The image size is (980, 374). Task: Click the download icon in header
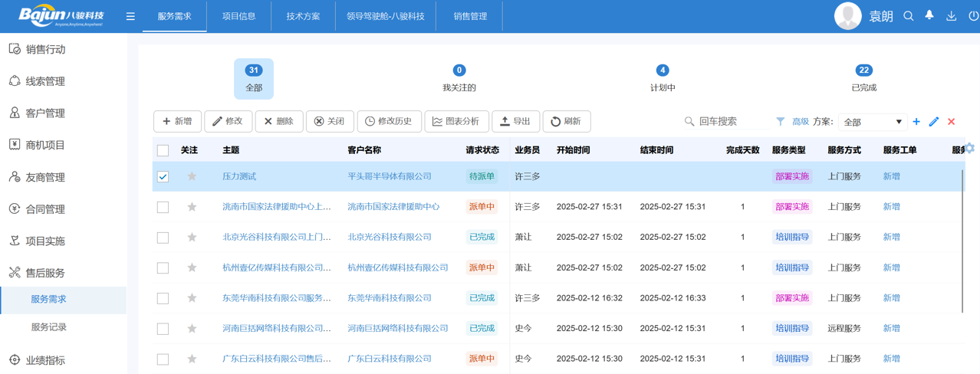951,16
